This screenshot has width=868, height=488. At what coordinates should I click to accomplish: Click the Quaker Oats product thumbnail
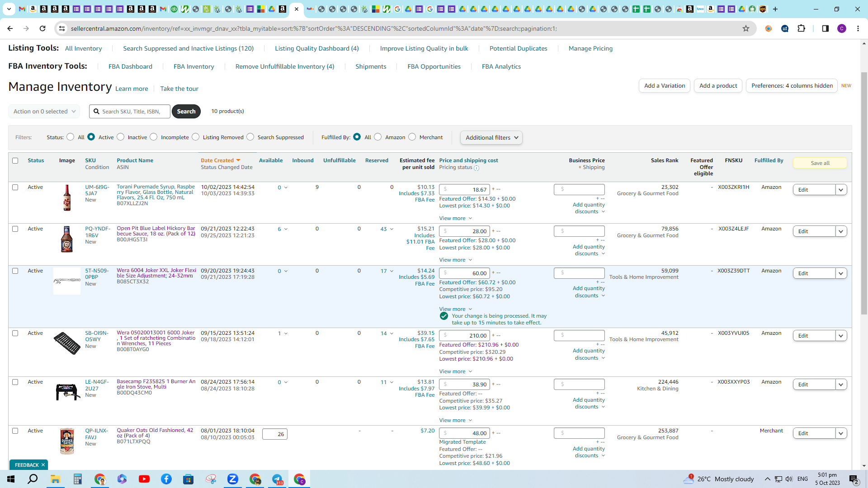coord(67,441)
